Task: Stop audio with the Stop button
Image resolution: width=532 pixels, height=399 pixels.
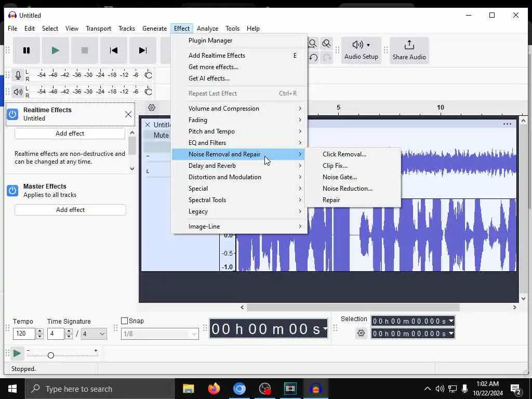Action: coord(85,50)
